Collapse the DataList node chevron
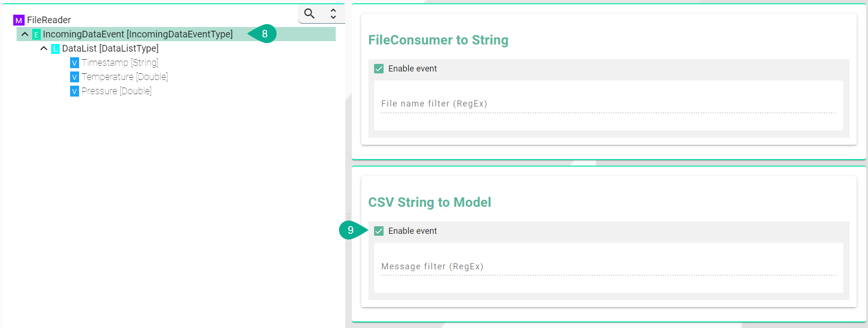Viewport: 868px width, 328px height. 44,48
